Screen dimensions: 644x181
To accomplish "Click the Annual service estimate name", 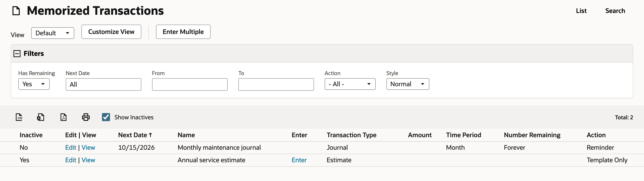I will click(211, 160).
